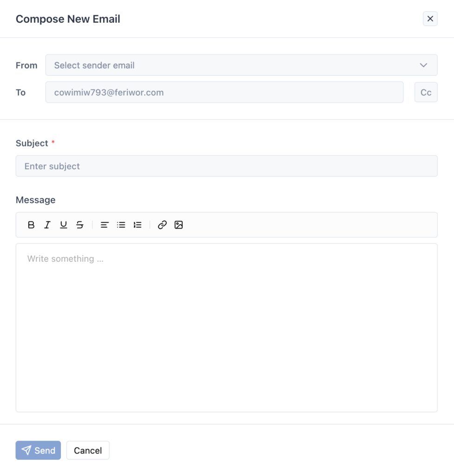Viewport: 454px width, 476px height.
Task: Show the Cc recipient field
Action: [x=426, y=92]
